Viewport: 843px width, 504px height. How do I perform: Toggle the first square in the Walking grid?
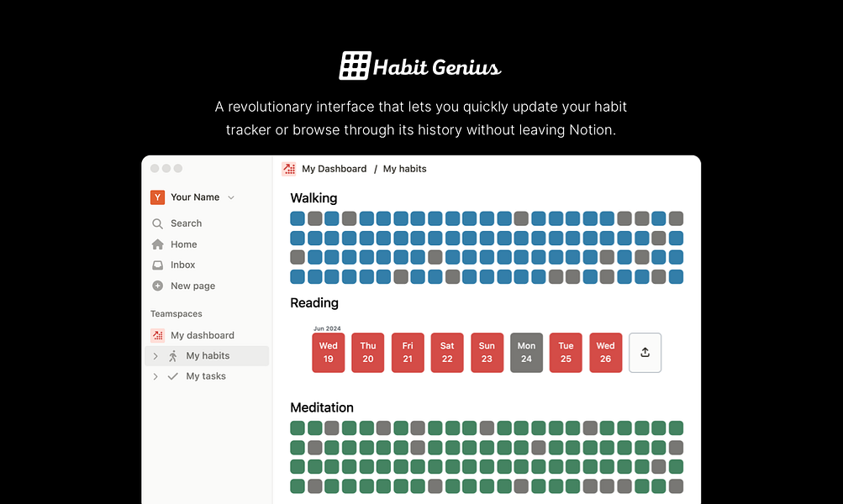296,218
